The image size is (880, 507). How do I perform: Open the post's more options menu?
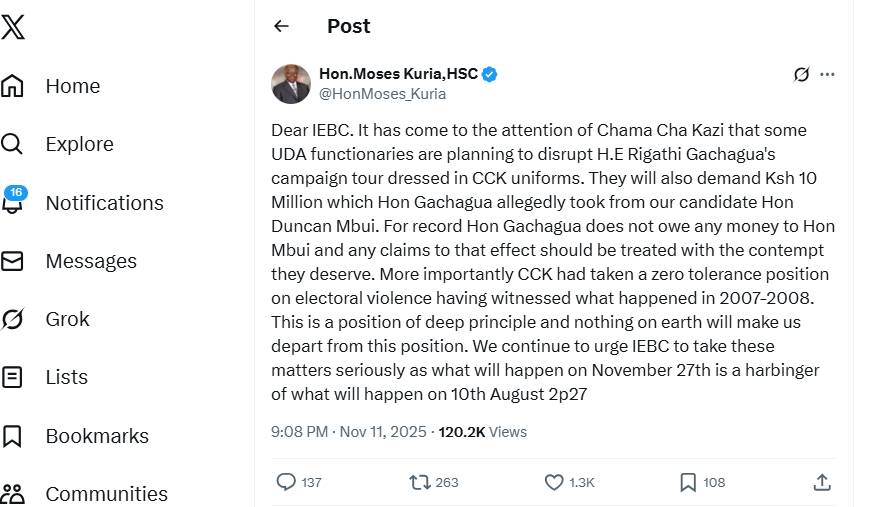coord(827,75)
